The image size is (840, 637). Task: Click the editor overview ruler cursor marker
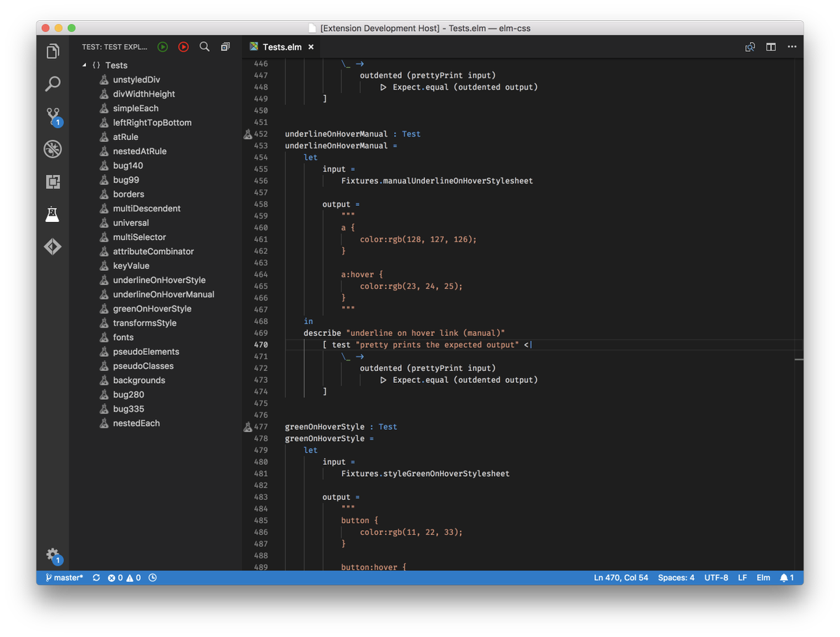(x=799, y=359)
